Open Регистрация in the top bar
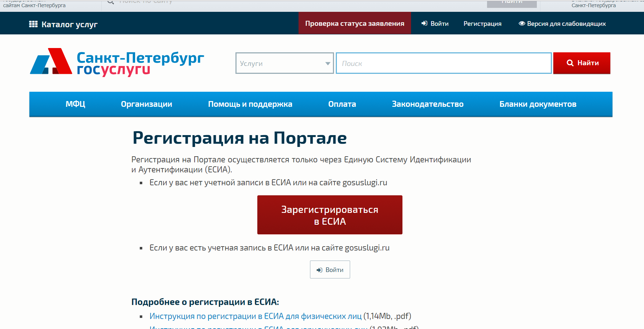Image resolution: width=644 pixels, height=329 pixels. click(x=482, y=24)
